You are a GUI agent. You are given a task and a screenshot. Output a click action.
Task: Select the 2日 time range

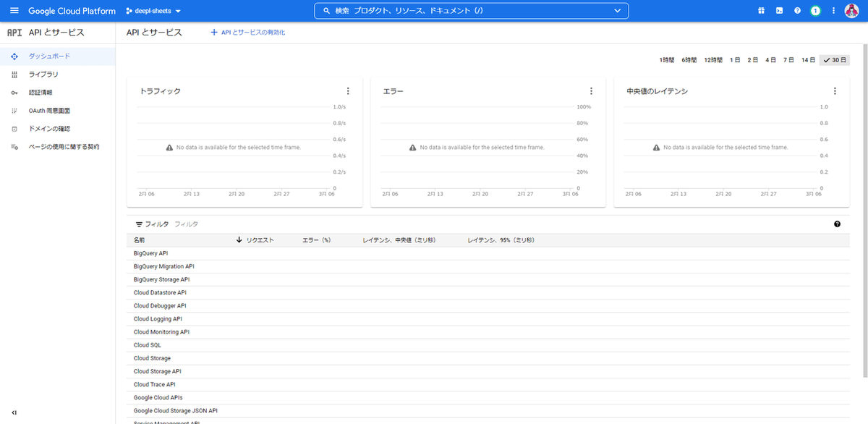[753, 60]
